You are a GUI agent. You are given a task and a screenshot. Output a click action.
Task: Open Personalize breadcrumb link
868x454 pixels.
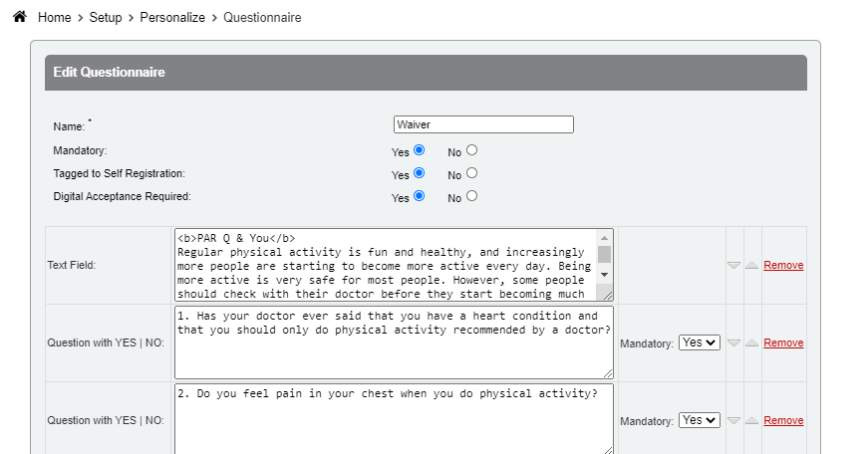(172, 18)
